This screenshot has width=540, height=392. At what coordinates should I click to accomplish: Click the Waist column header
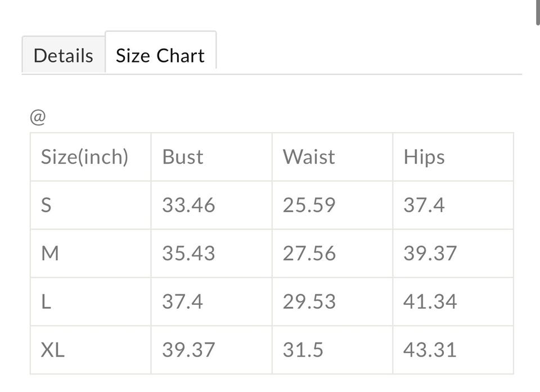(309, 157)
